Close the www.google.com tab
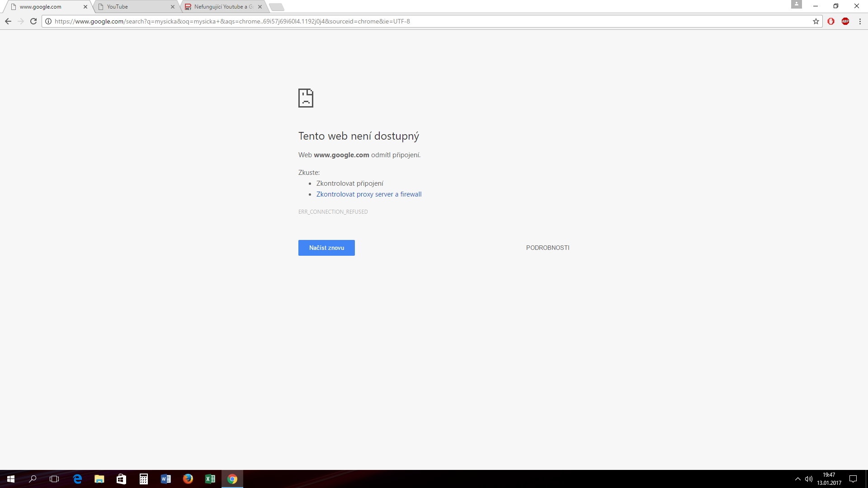This screenshot has height=488, width=868. (x=85, y=7)
